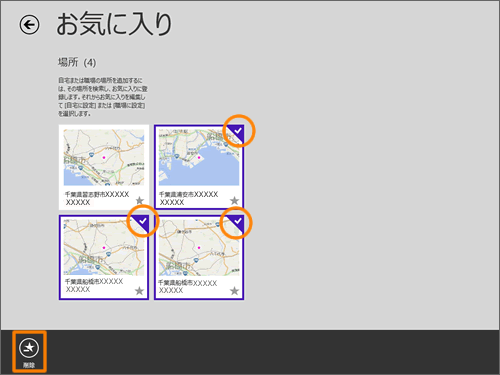Click the 浦安市 map thumbnail
Image resolution: width=500 pixels, height=375 pixels.
point(199,157)
